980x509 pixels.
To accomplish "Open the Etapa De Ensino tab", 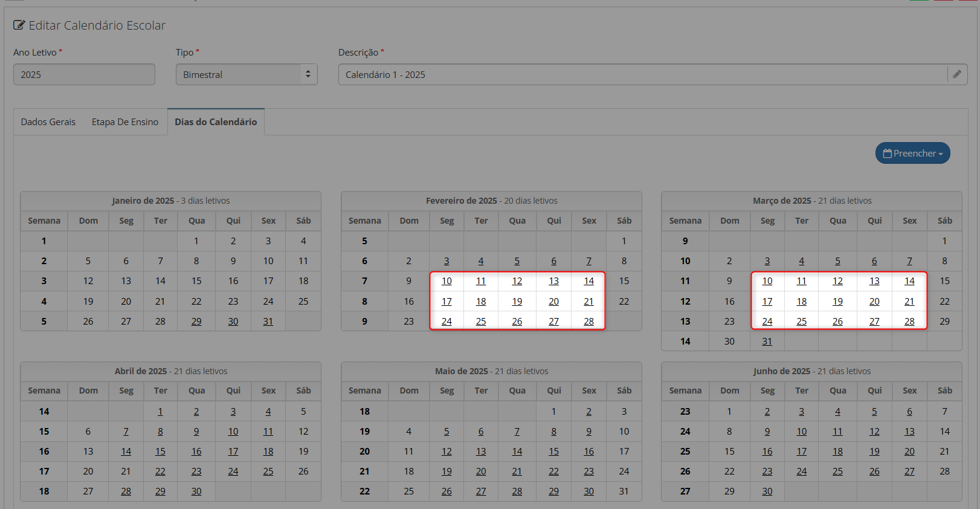I will pyautogui.click(x=125, y=122).
